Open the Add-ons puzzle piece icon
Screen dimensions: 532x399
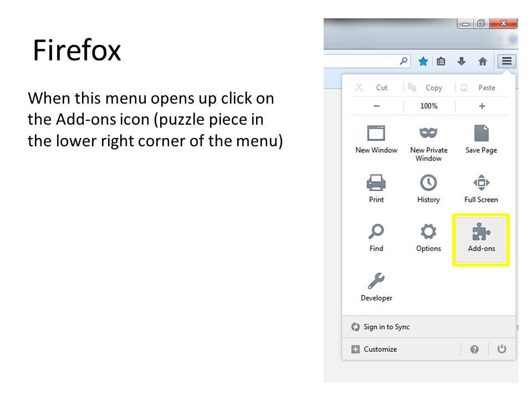tap(481, 239)
